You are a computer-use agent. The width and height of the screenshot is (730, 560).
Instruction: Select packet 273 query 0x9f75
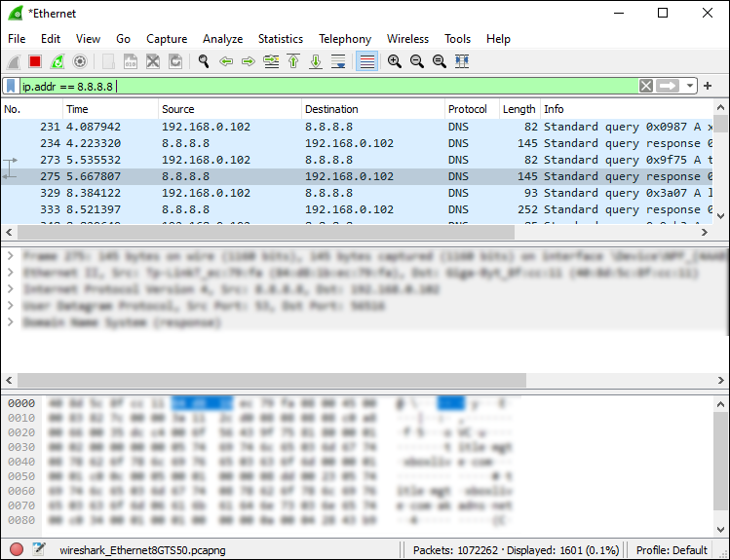(357, 160)
